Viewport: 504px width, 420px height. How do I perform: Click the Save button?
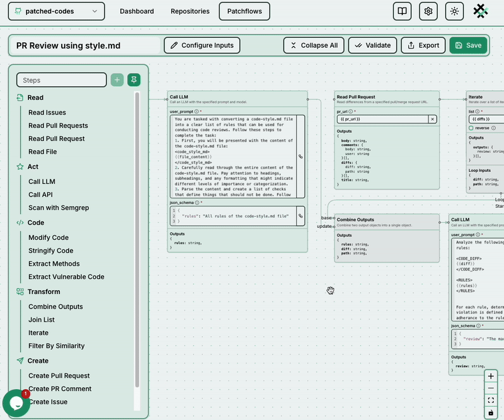pos(467,45)
